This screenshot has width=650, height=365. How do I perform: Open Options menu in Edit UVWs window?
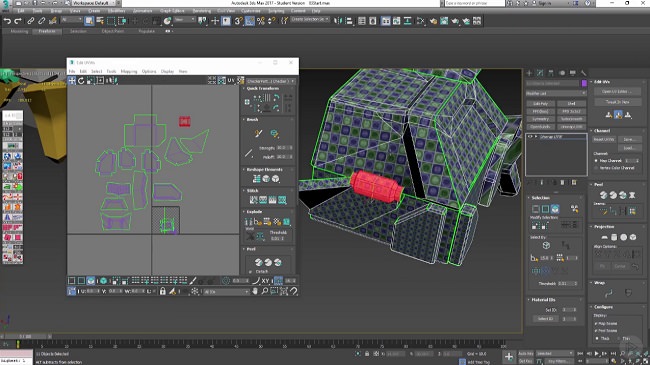pyautogui.click(x=149, y=71)
